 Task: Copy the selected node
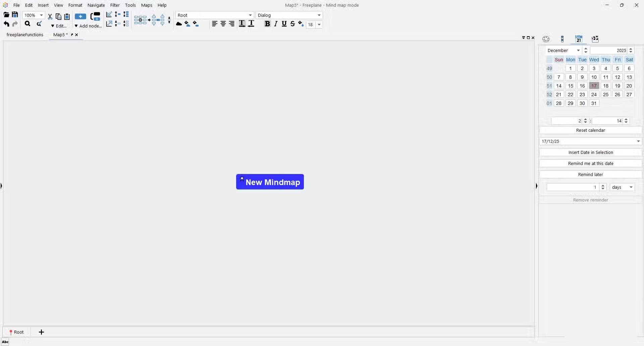(x=58, y=16)
